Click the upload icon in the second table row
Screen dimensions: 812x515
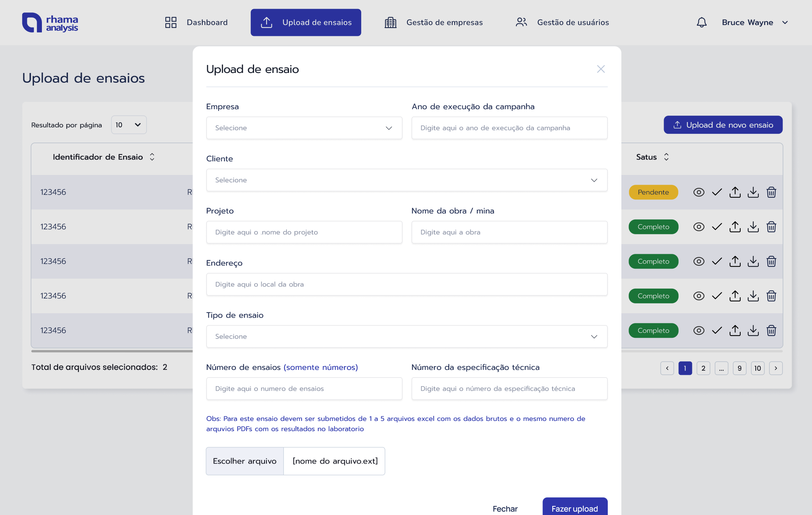pyautogui.click(x=735, y=227)
